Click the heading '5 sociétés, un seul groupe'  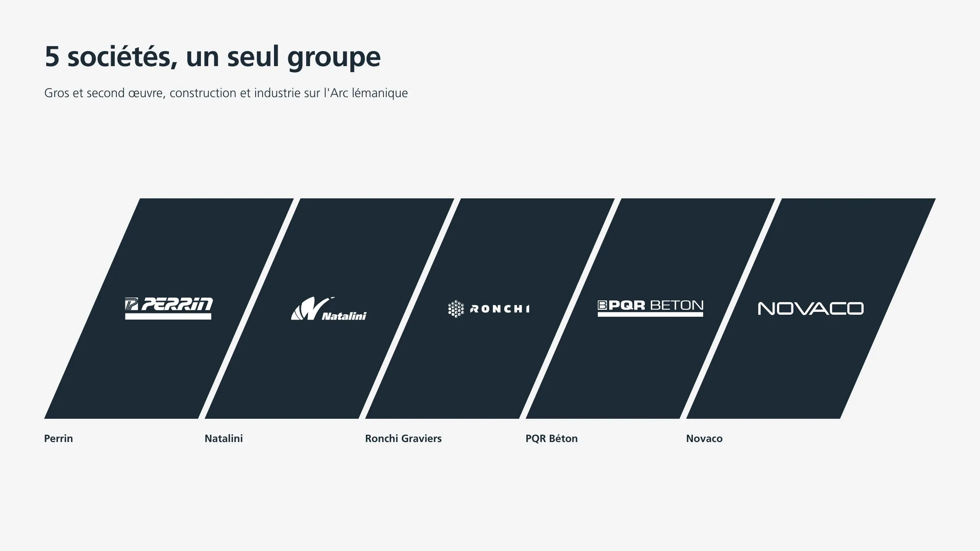[x=212, y=57]
